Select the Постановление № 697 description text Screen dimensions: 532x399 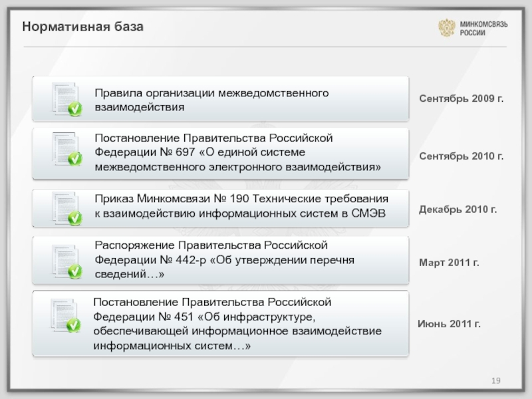pyautogui.click(x=237, y=152)
